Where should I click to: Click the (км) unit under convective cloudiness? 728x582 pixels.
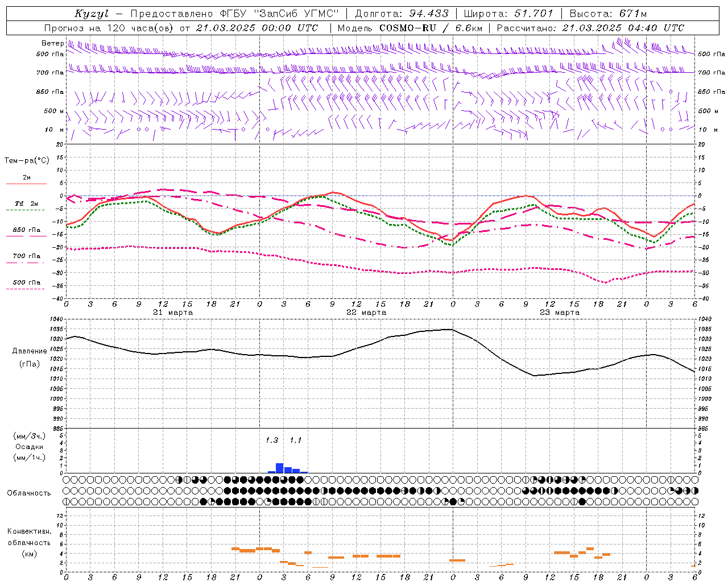click(x=30, y=554)
